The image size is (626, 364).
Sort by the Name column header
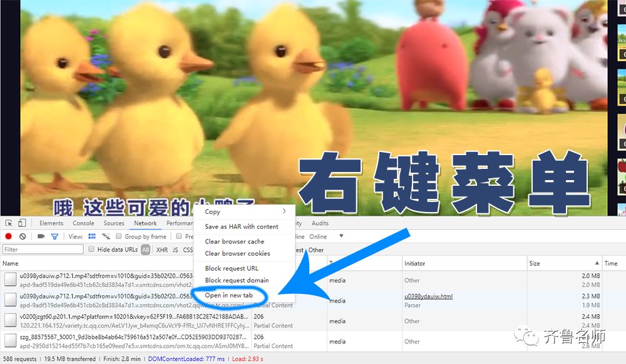click(11, 263)
